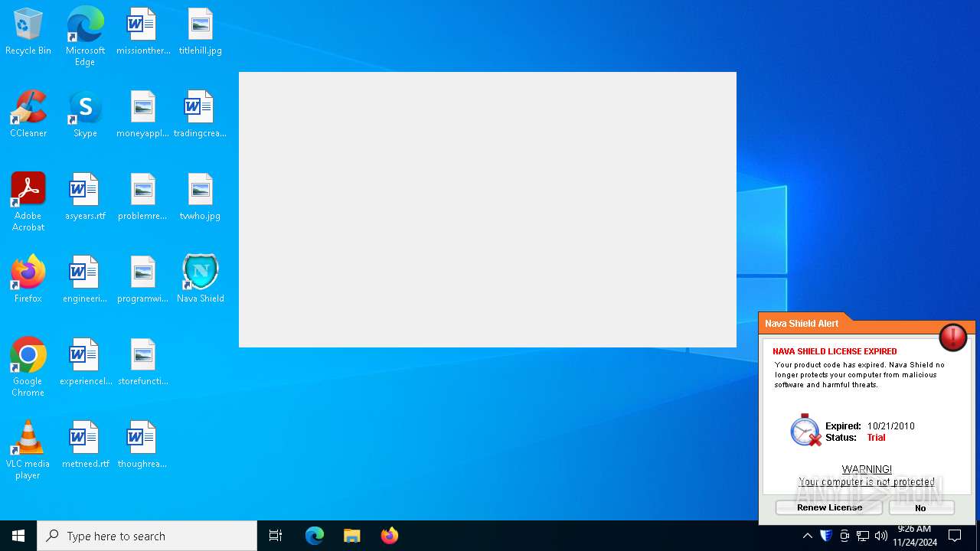
Task: Select the tvwho.jpg image file
Action: 201,197
